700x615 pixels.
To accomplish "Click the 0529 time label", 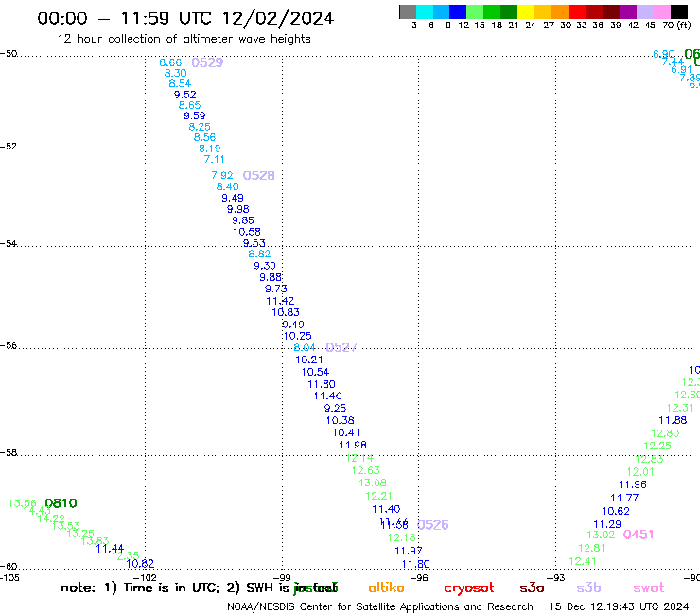I will 207,62.
